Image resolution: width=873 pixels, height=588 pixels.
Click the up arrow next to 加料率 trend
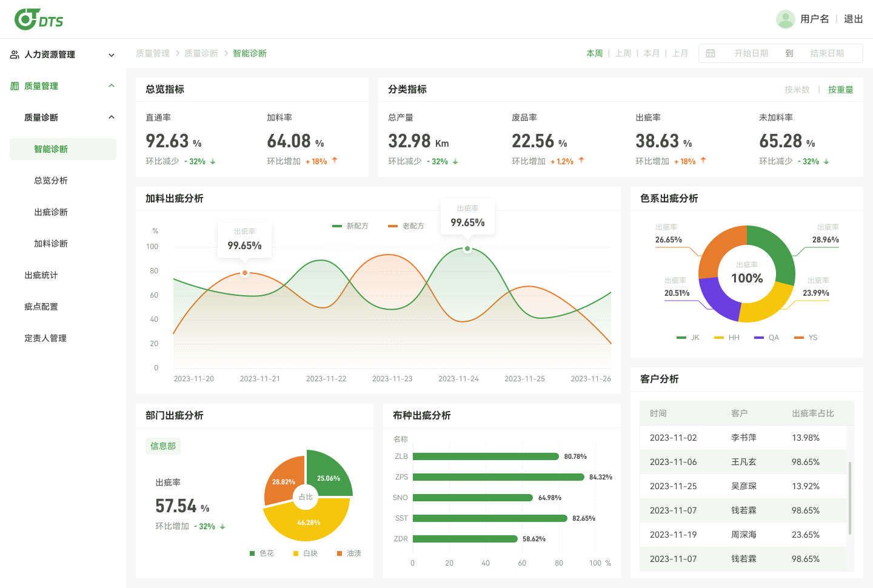click(335, 161)
